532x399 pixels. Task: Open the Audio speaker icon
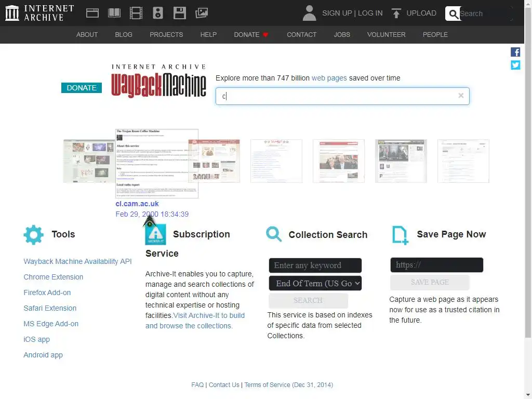tap(158, 13)
